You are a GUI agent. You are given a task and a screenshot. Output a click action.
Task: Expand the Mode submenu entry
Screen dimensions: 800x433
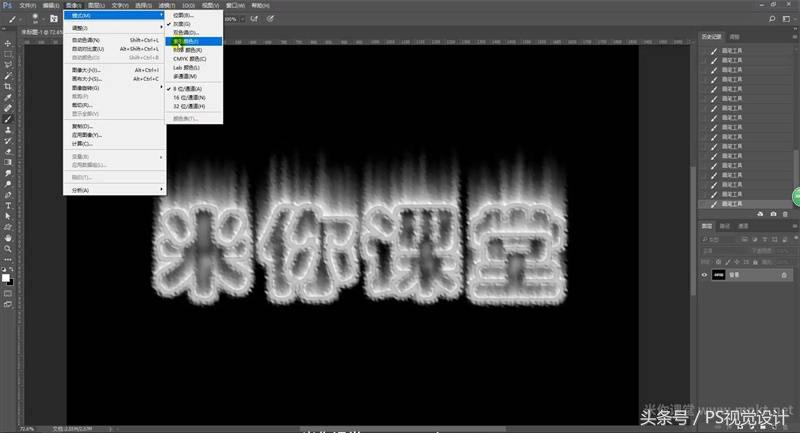[x=114, y=15]
